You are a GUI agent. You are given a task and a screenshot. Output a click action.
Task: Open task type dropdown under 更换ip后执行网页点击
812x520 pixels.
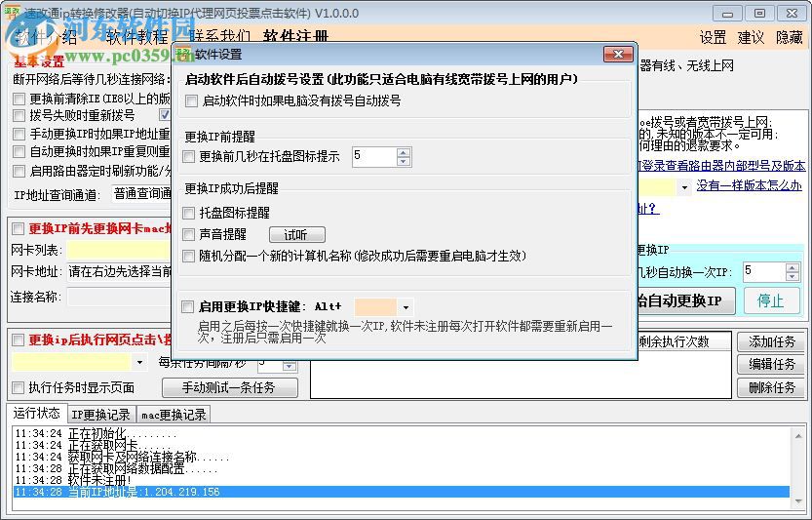point(139,362)
